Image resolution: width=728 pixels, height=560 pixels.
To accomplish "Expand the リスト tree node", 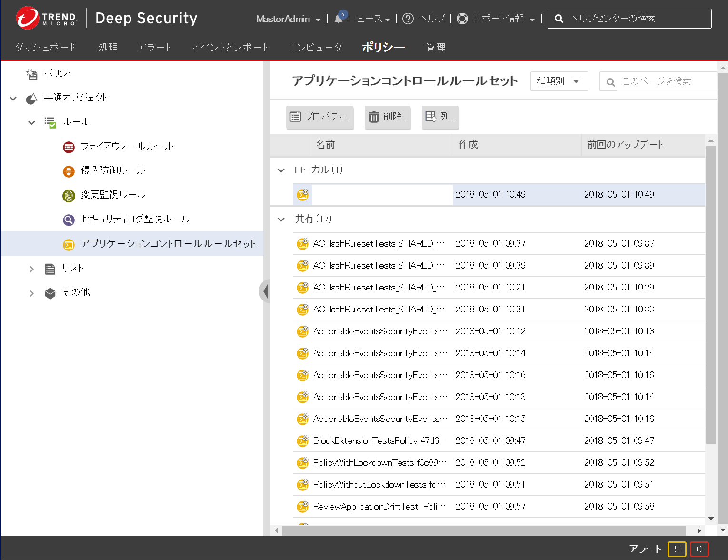I will coord(31,269).
